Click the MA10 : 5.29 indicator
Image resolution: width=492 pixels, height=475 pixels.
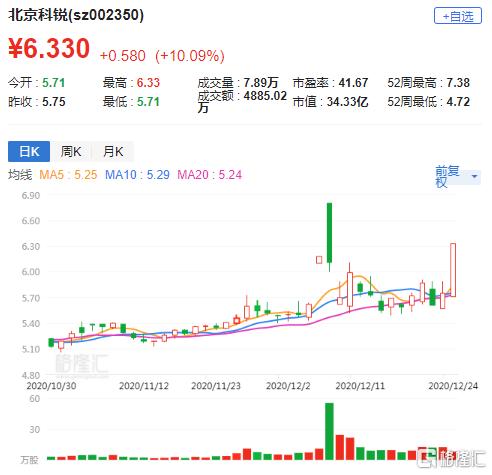[x=137, y=175]
